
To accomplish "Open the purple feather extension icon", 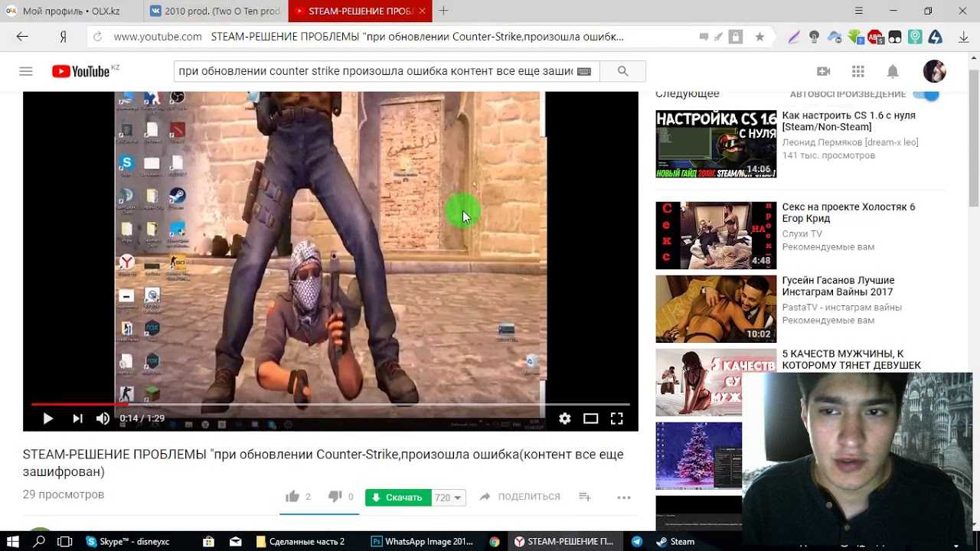I will coord(794,37).
